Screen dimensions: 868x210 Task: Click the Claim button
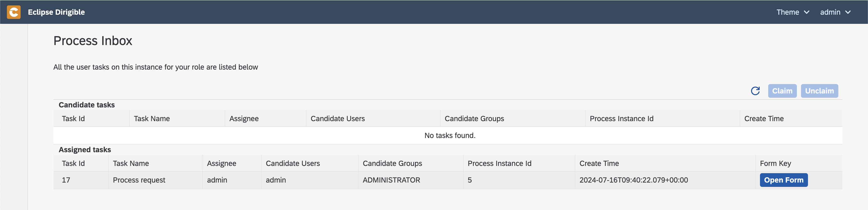point(782,91)
